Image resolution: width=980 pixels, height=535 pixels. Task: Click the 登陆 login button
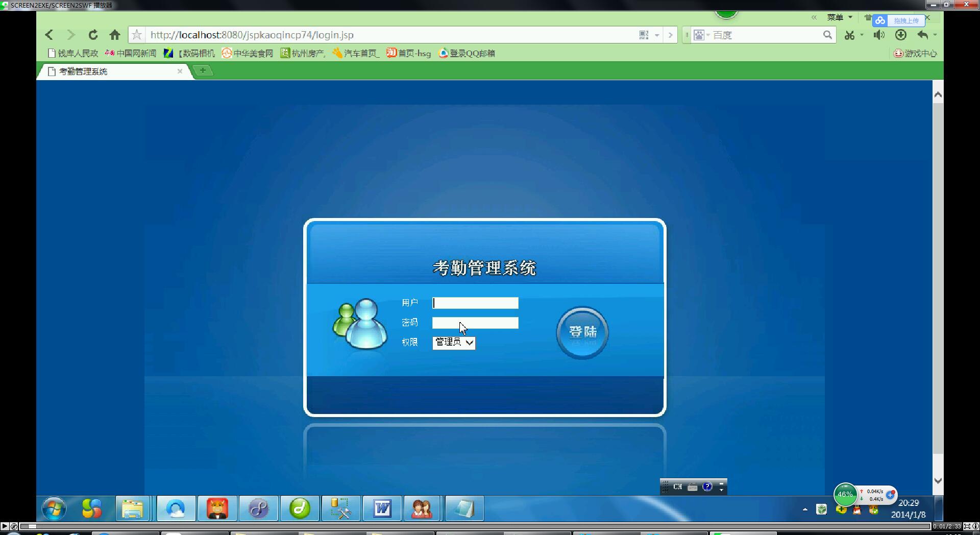tap(582, 332)
